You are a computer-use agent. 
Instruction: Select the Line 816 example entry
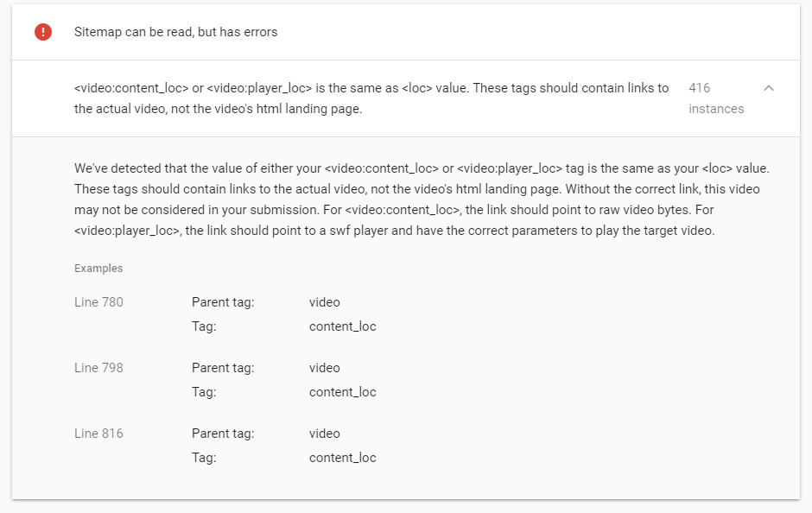98,434
